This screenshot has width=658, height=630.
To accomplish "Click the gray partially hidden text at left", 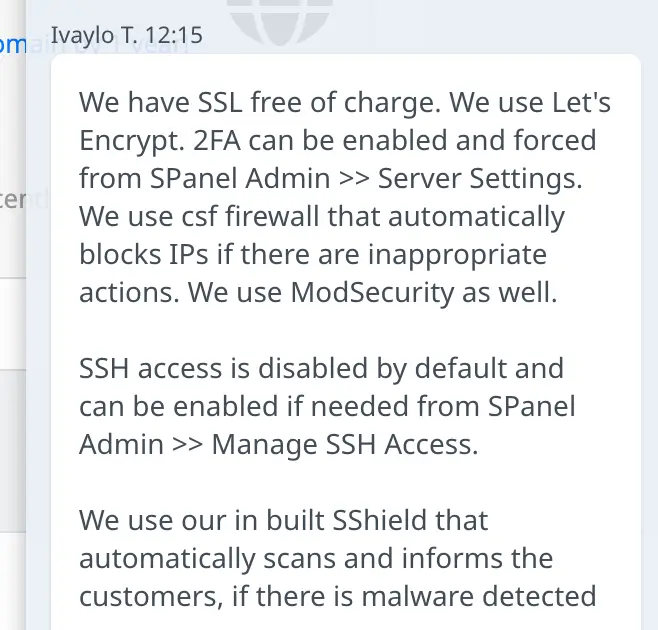I will (14, 199).
